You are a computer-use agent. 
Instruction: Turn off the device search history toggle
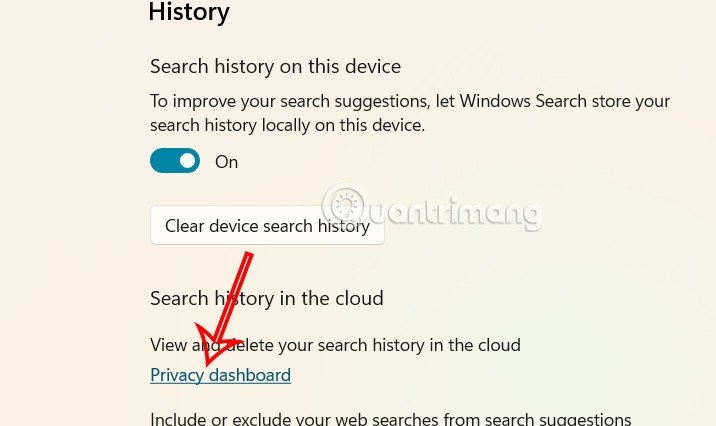(x=175, y=161)
